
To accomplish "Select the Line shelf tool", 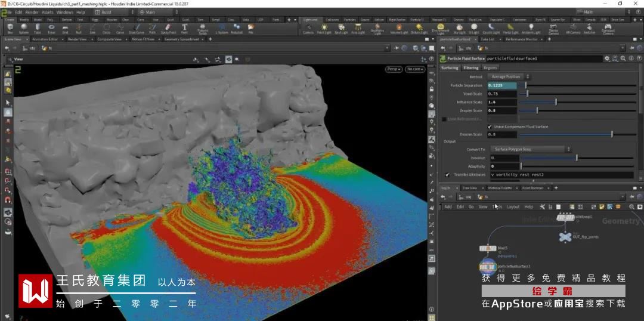I will [x=92, y=29].
